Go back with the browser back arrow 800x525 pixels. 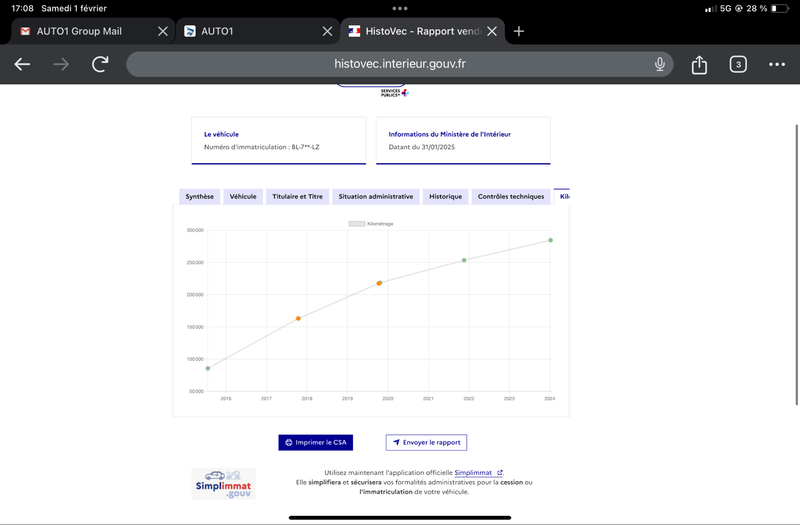22,64
